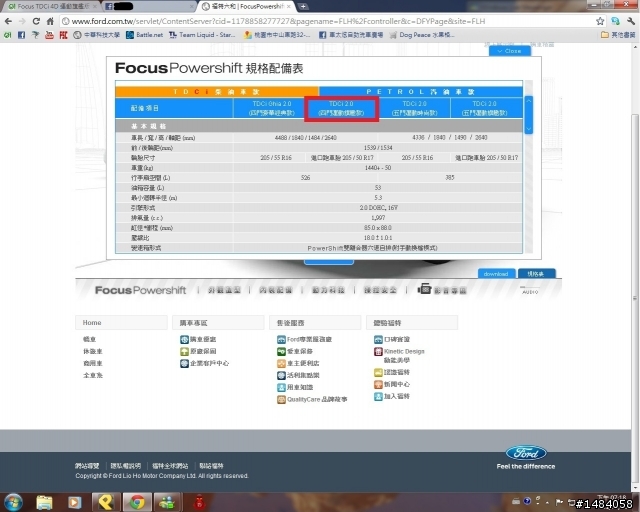Select the TDCi Ghia 2.0 column header
640x512 pixels.
[x=271, y=108]
